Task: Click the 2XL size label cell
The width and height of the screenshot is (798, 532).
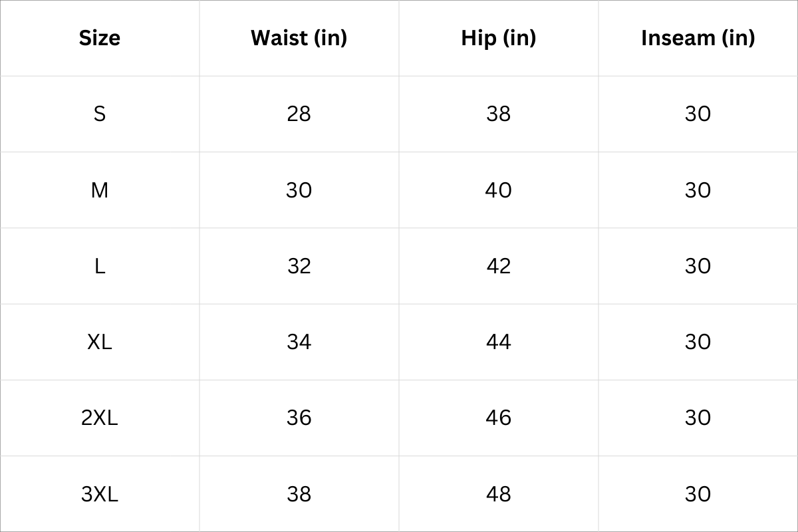Action: point(100,418)
